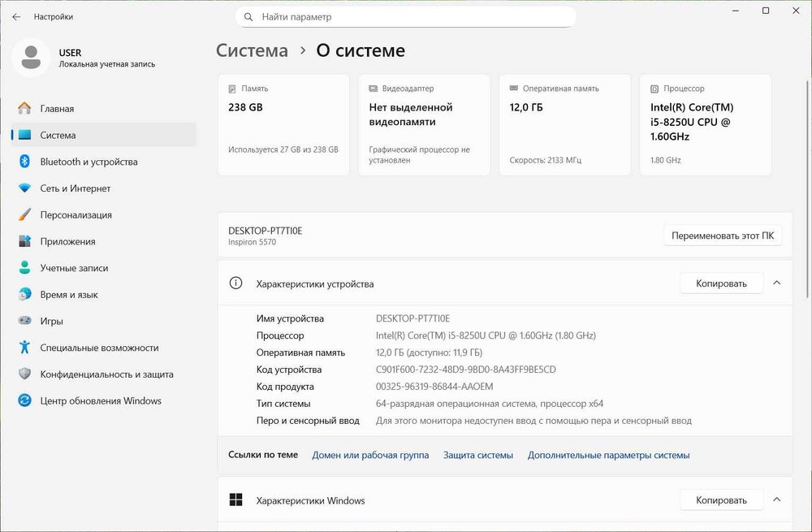
Task: Click the Время и язык globe clock icon
Action: coord(24,294)
